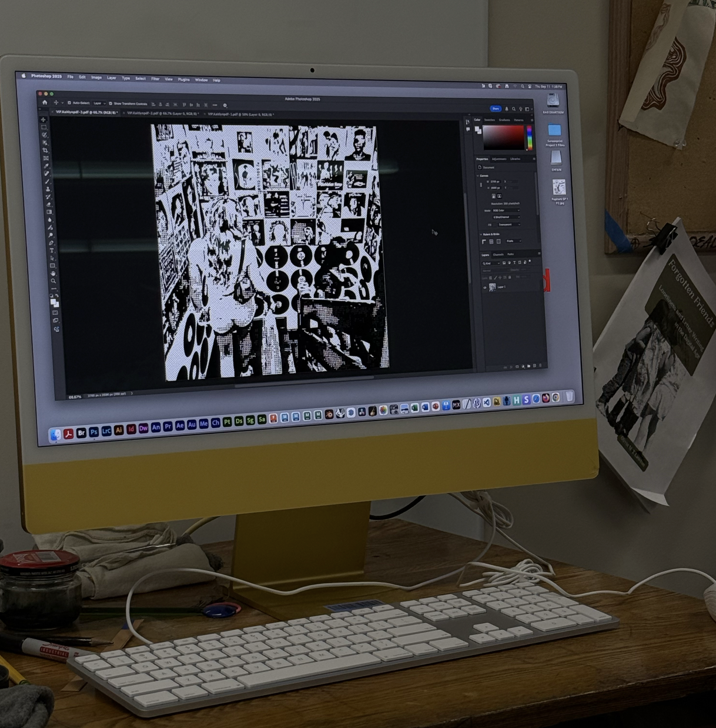Open the ruler units Pixels dropdown
Viewport: 716px width, 728px height.
513,241
